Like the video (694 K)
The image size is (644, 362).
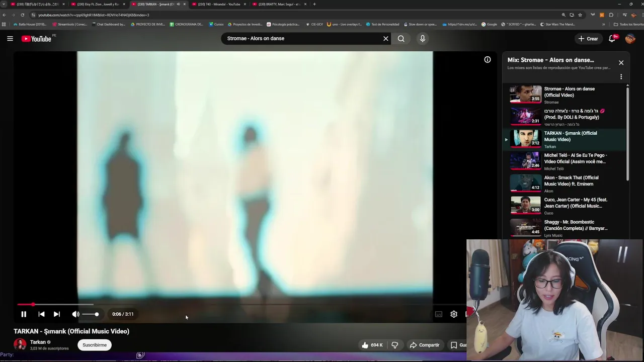coord(372,345)
